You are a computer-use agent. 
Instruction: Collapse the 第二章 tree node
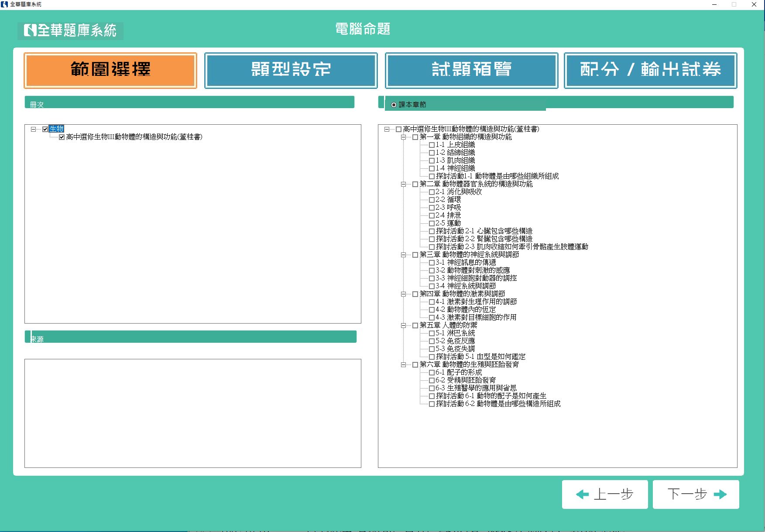click(404, 184)
